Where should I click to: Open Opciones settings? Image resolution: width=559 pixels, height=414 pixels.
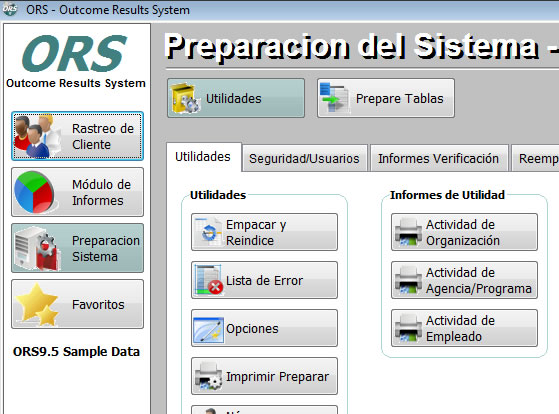click(x=264, y=328)
